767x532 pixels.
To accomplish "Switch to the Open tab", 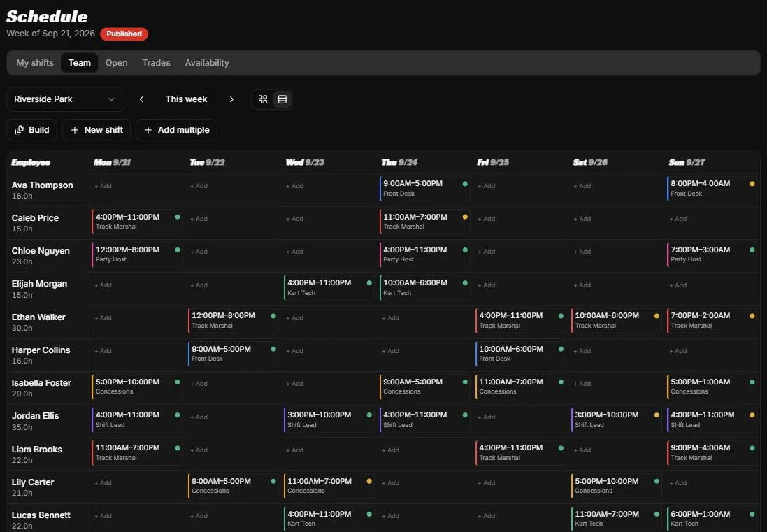I will click(117, 63).
